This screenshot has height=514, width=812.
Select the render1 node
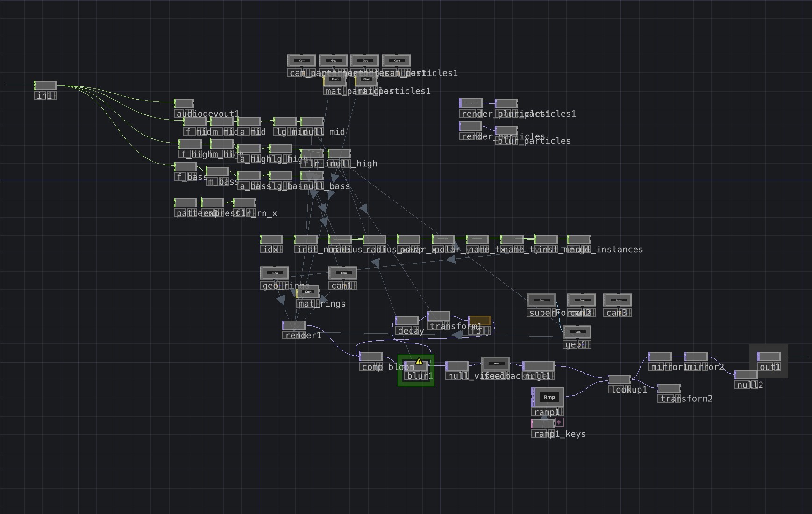click(x=294, y=325)
